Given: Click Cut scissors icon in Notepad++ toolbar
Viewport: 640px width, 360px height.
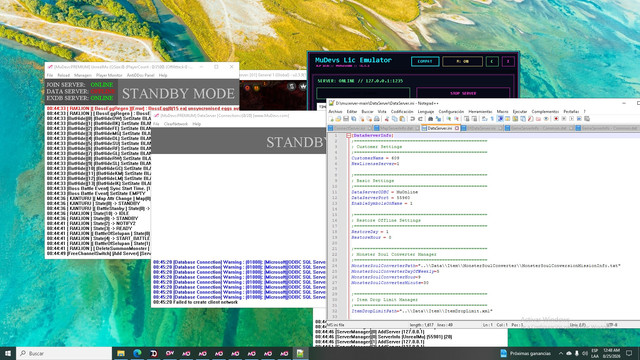Looking at the screenshot, I should tap(387, 119).
